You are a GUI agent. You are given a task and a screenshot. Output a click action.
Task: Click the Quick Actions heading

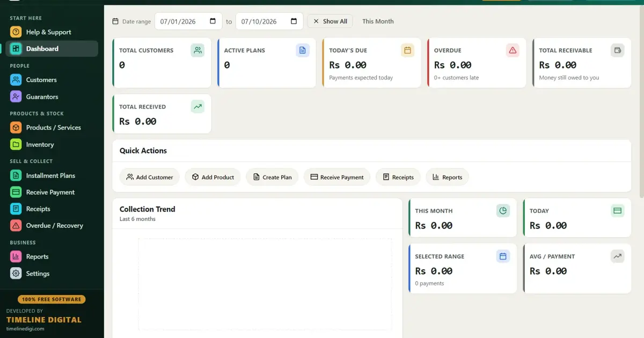tap(143, 151)
